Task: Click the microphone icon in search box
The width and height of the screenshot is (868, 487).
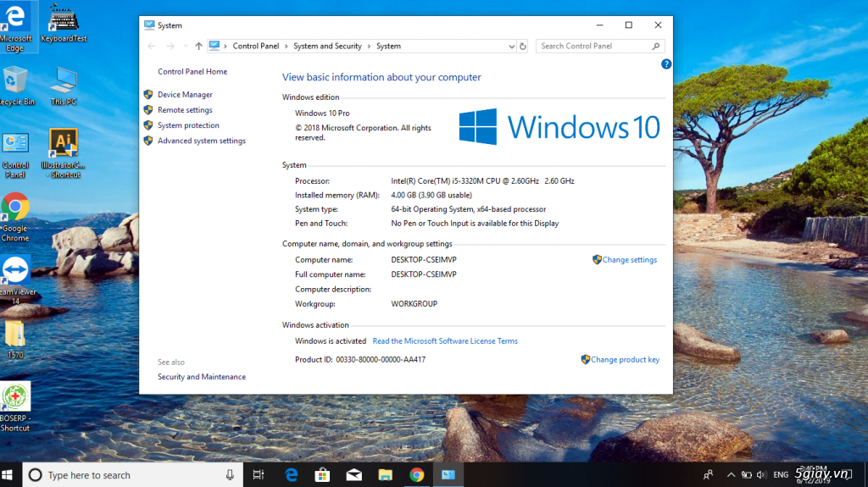Action: coord(230,475)
